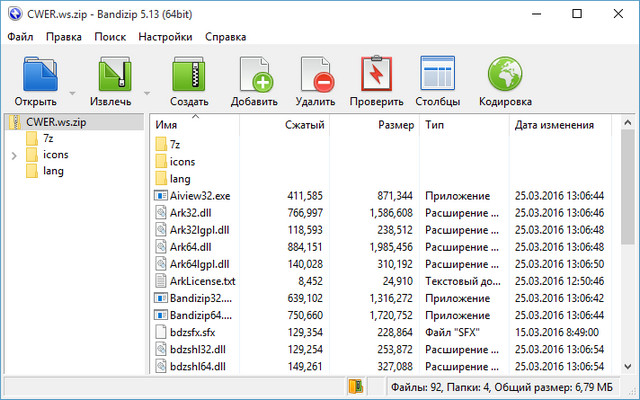
Task: Select the lang folder in tree
Action: (53, 171)
